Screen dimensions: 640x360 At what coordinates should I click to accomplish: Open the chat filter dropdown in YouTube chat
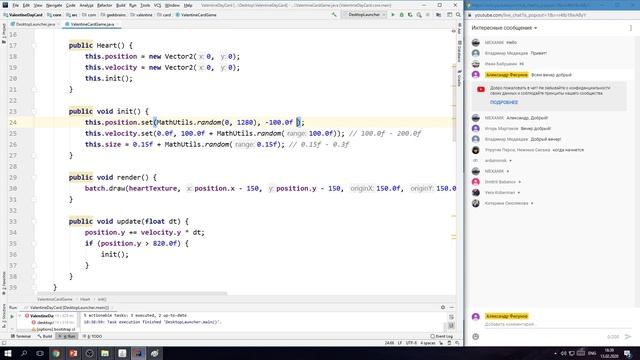click(x=504, y=28)
